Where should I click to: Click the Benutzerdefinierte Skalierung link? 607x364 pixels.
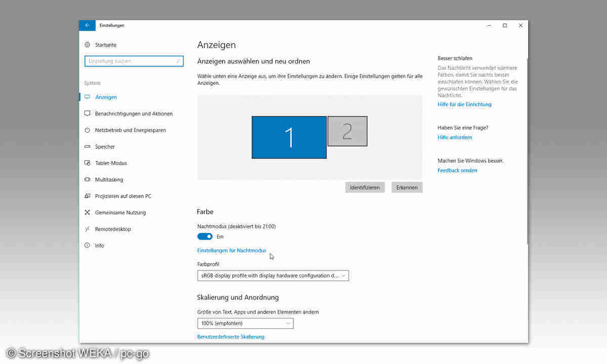tap(231, 337)
